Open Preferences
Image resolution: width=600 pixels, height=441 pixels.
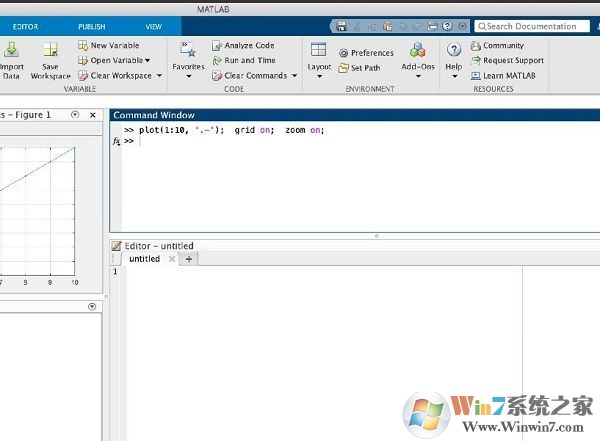[366, 53]
